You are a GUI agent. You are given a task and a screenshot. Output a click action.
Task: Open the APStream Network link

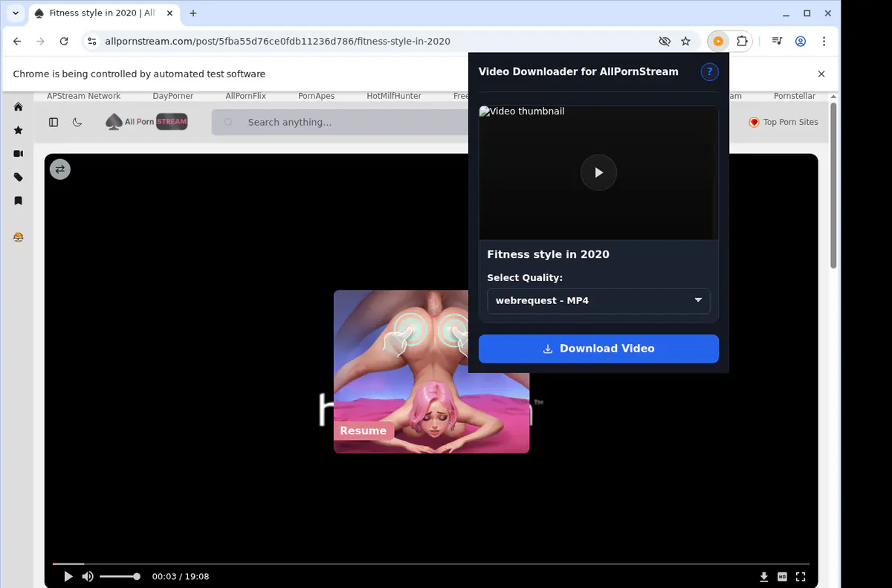coord(83,96)
